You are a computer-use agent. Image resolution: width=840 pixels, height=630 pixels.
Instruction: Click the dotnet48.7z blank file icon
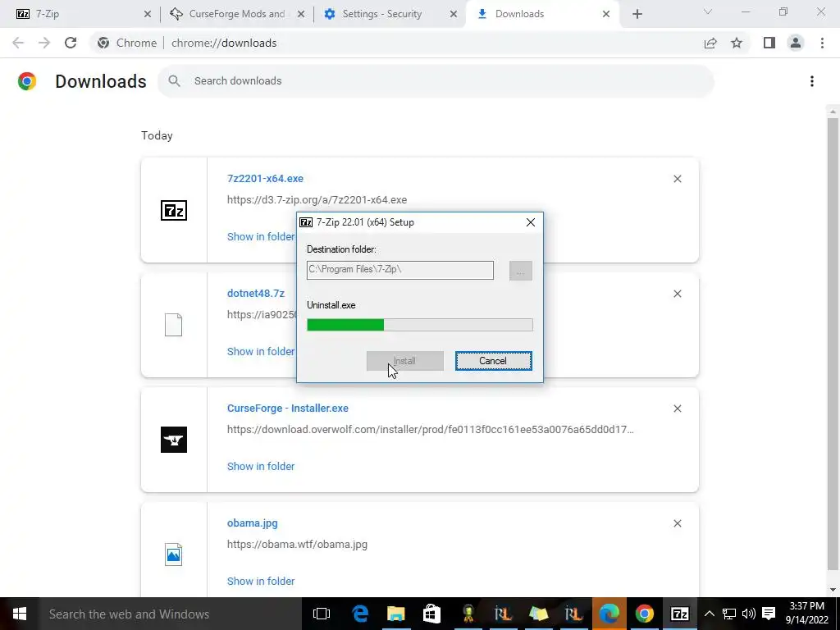coord(174,325)
